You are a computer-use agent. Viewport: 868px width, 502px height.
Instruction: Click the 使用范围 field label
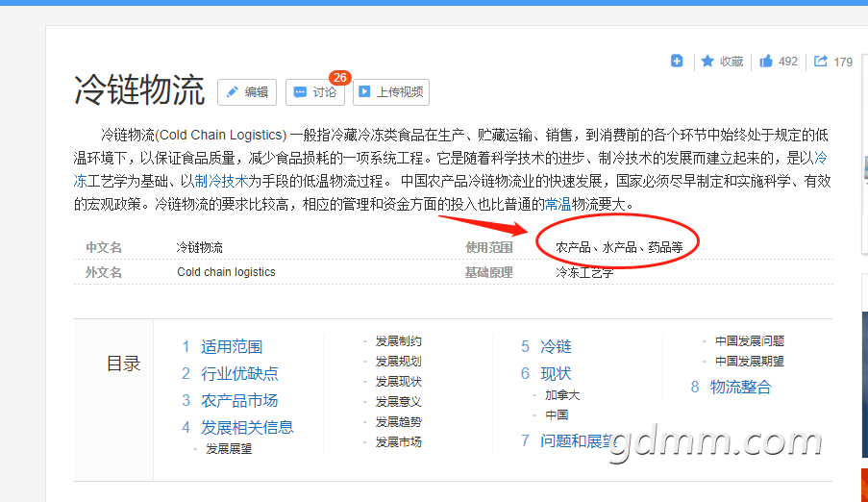(489, 247)
